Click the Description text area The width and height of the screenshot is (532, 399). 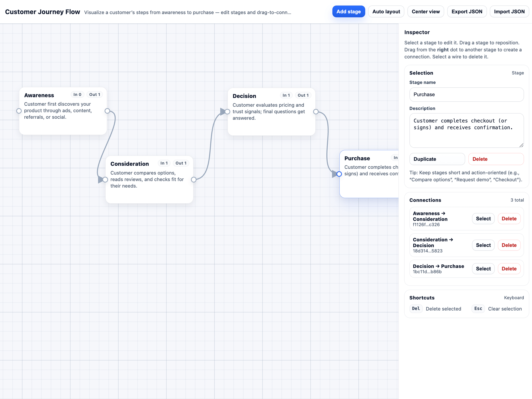click(x=466, y=130)
